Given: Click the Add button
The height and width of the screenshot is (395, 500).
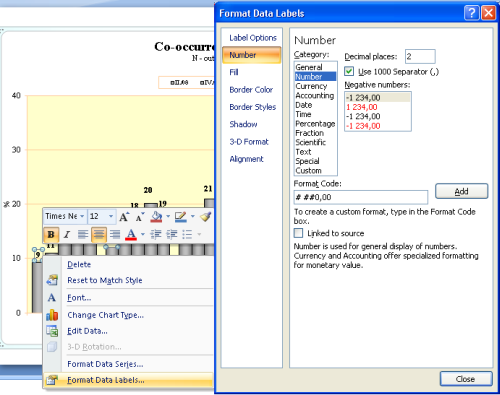Looking at the screenshot, I should (x=462, y=191).
